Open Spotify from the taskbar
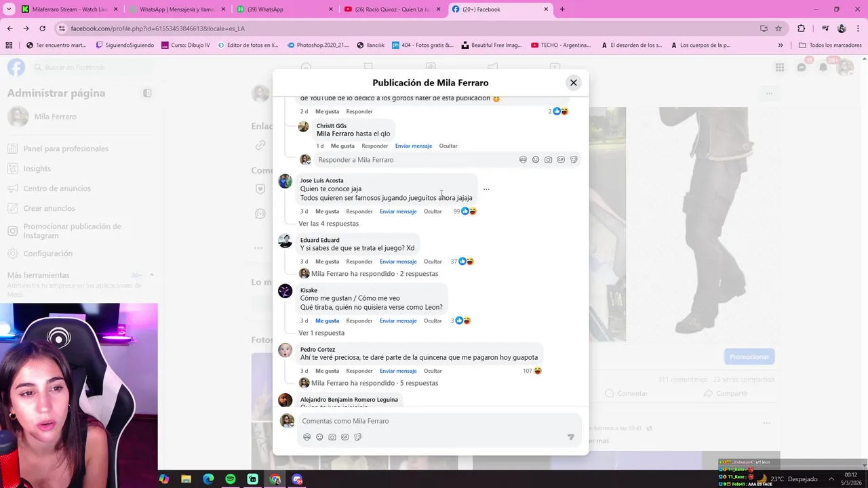The image size is (868, 488). pyautogui.click(x=231, y=479)
